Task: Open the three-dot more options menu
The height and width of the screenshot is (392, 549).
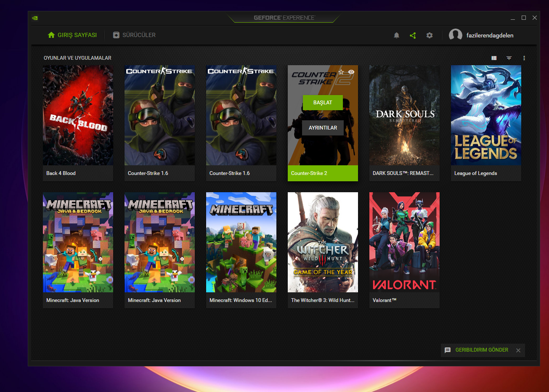Action: (x=524, y=58)
